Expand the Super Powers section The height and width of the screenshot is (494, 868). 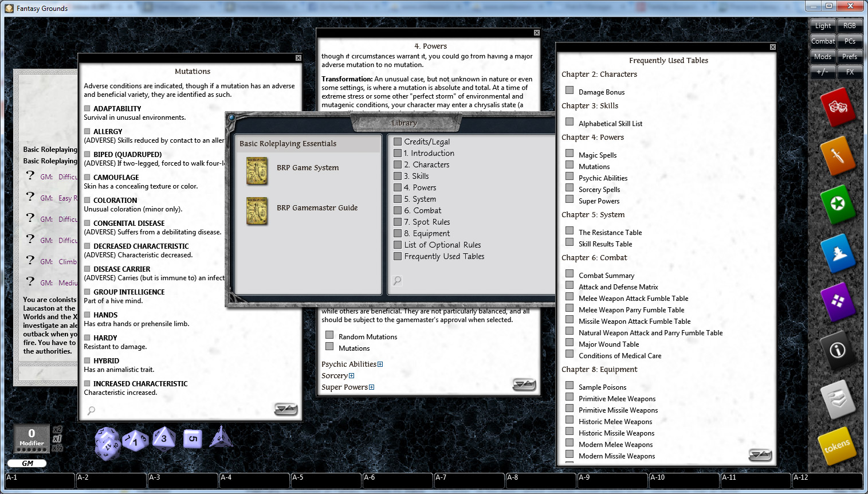372,387
